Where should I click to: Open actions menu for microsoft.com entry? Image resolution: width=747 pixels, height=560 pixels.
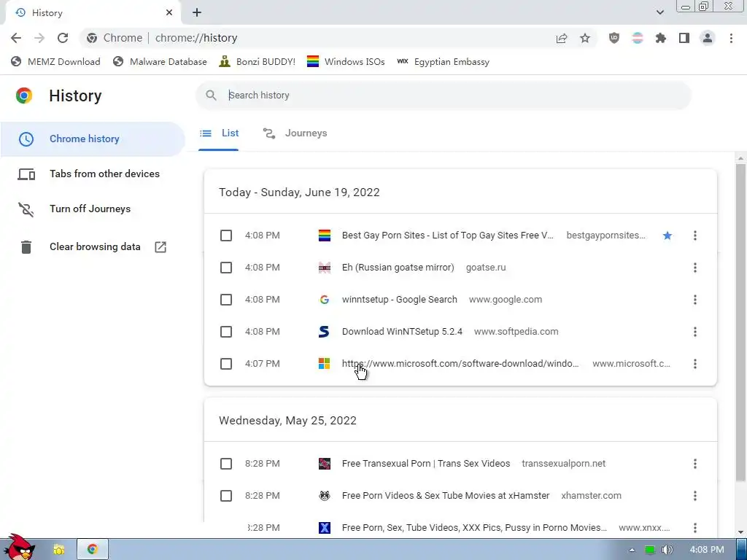pyautogui.click(x=695, y=364)
